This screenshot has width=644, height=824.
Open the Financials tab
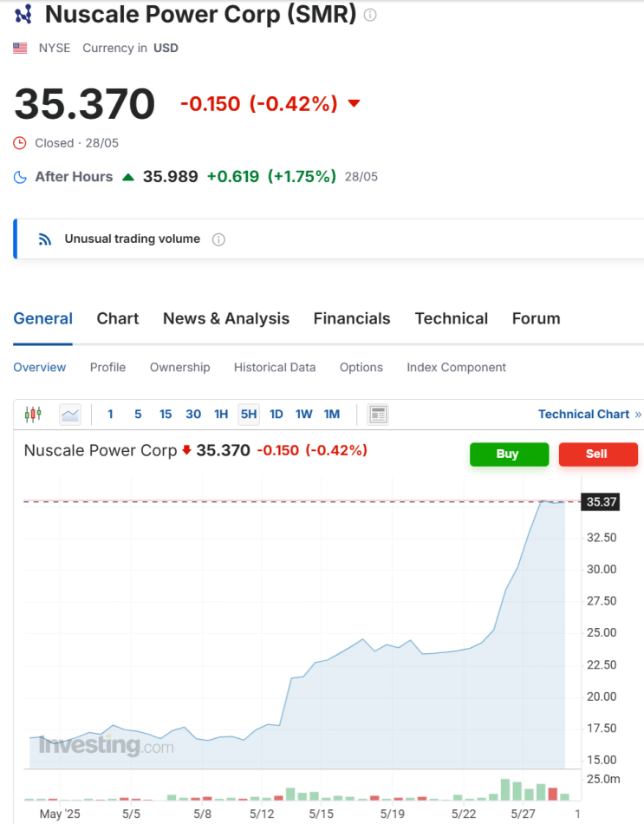(x=352, y=318)
